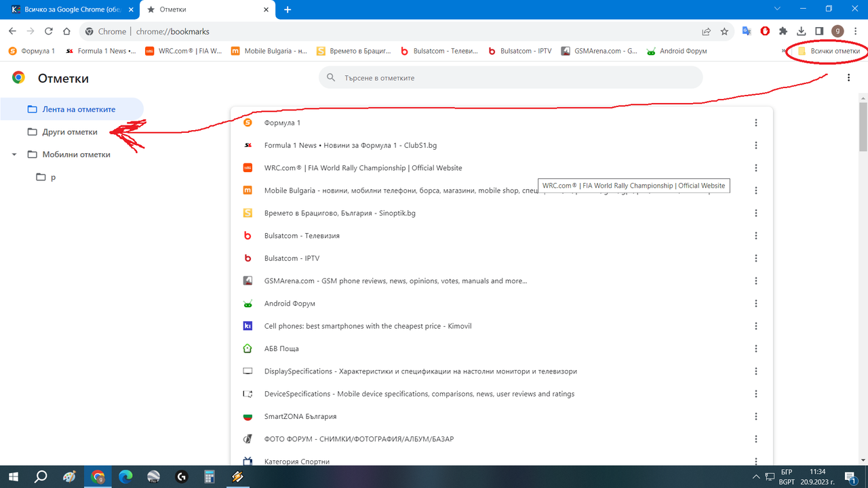The height and width of the screenshot is (488, 868).
Task: Select Cell phones Kimovil bookmark row
Action: click(x=502, y=326)
